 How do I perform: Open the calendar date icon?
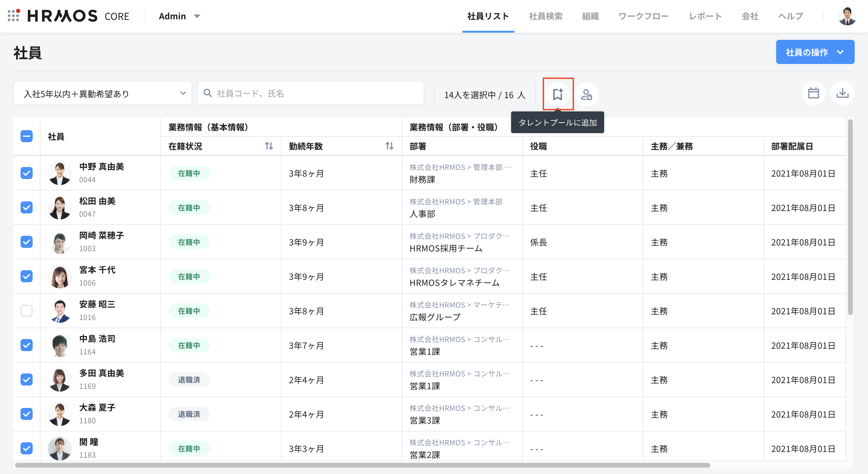[x=813, y=93]
